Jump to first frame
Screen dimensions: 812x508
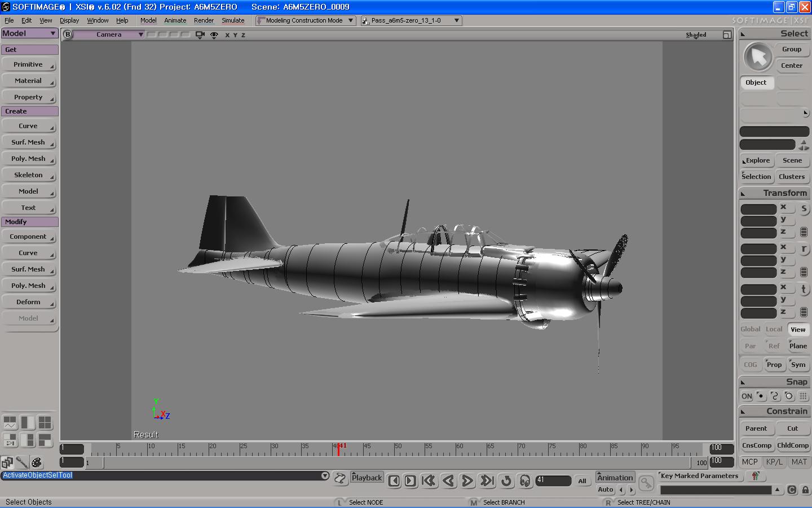[429, 481]
